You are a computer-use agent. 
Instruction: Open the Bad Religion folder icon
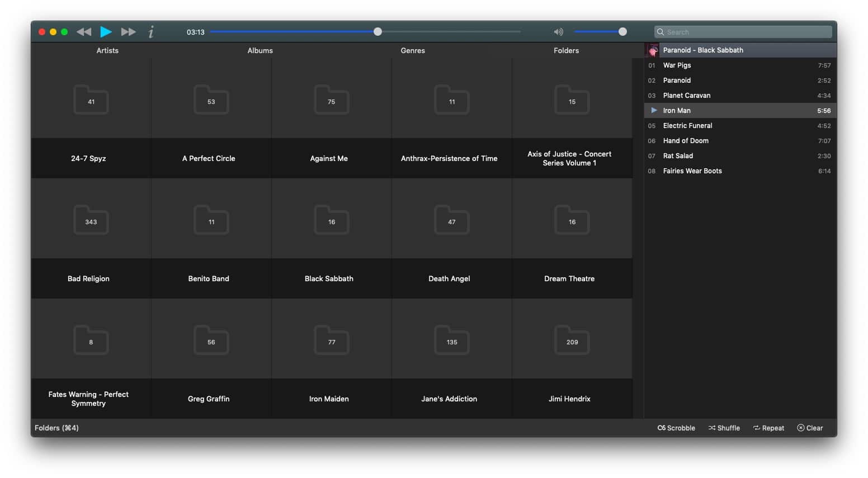pos(91,220)
